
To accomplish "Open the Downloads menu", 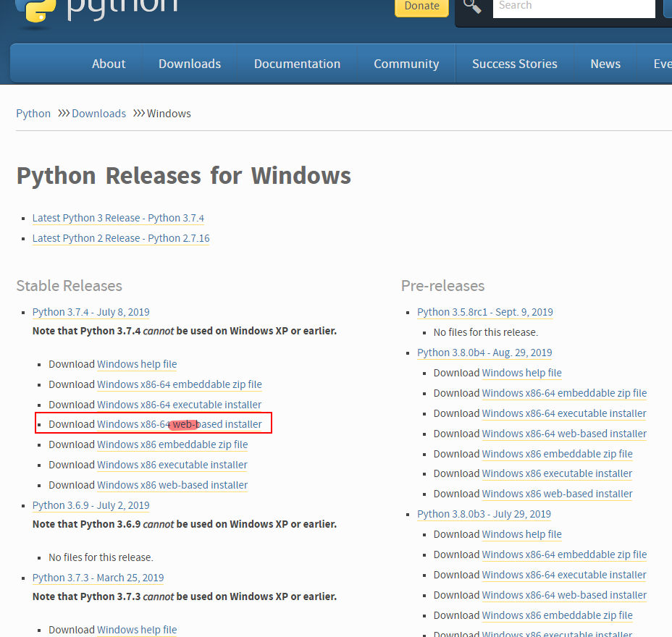I will (x=189, y=64).
